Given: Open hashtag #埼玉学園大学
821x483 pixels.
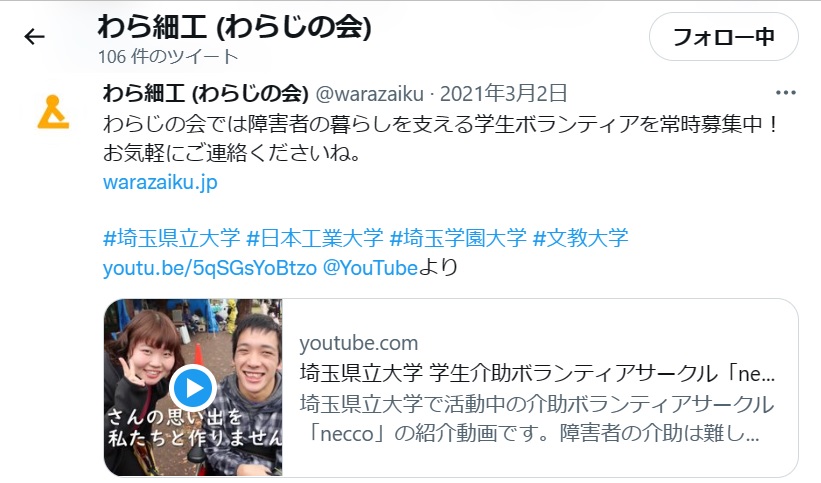Looking at the screenshot, I should [458, 238].
